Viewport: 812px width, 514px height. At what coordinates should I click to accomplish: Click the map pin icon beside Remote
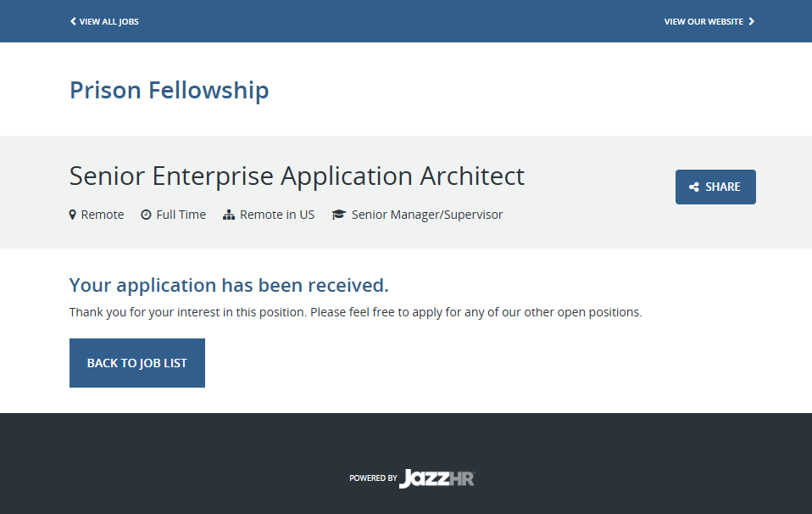[x=73, y=215]
